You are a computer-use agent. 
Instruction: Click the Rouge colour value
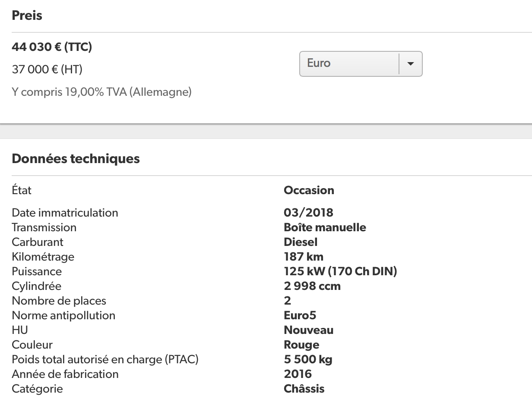pos(301,345)
